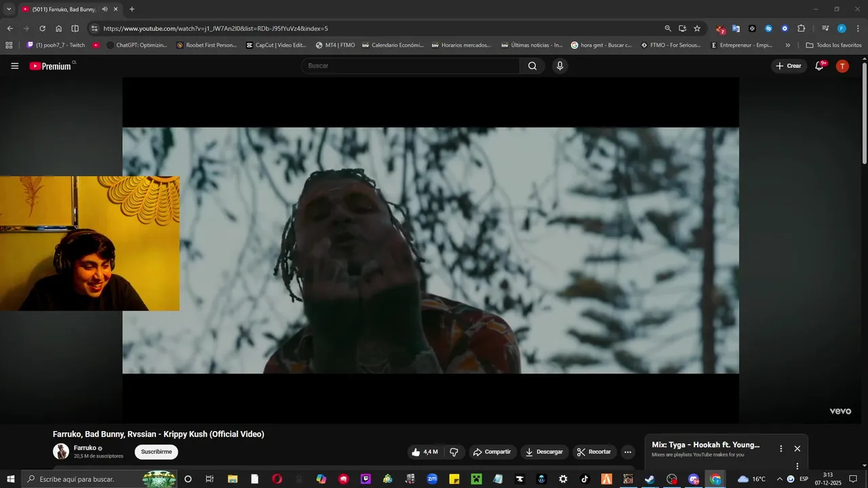Image resolution: width=868 pixels, height=488 pixels.
Task: Show hidden system tray icons
Action: coord(778,479)
